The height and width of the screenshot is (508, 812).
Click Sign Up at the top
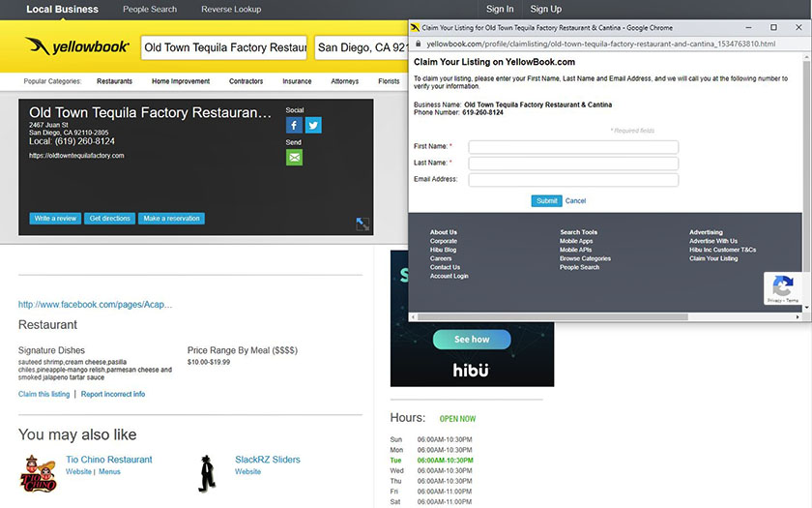tap(546, 10)
